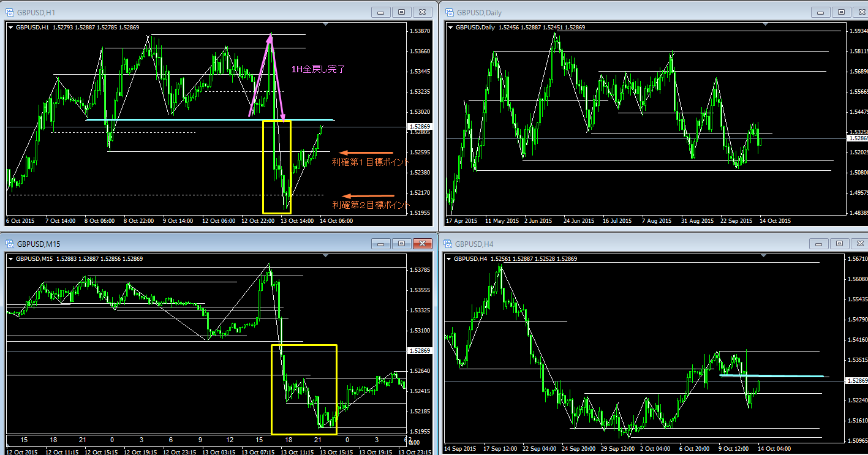Click the GBPUSD,H4 window chart icon
This screenshot has width=868, height=455.
tap(449, 244)
